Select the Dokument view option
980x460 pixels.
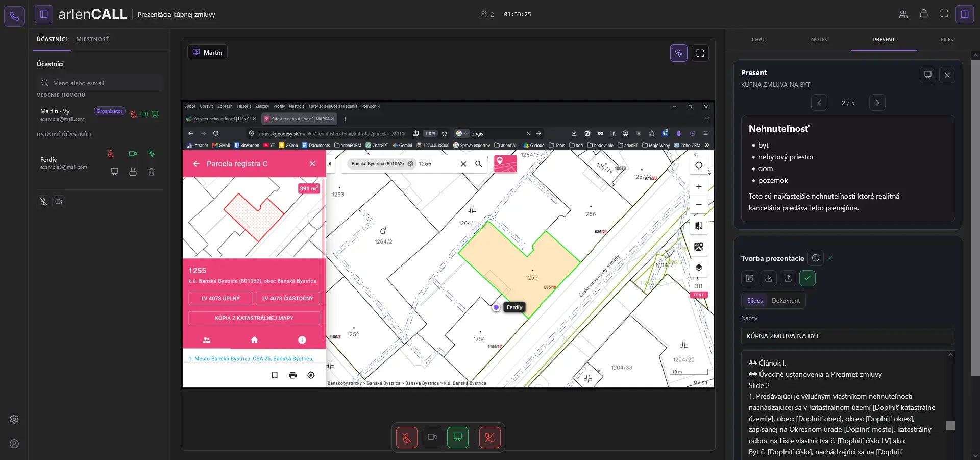point(786,301)
